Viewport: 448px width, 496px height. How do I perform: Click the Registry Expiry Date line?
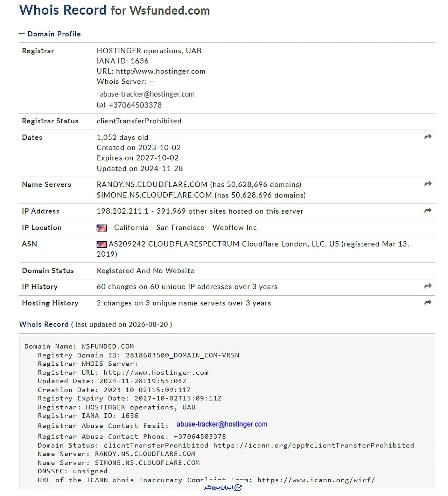point(130,398)
